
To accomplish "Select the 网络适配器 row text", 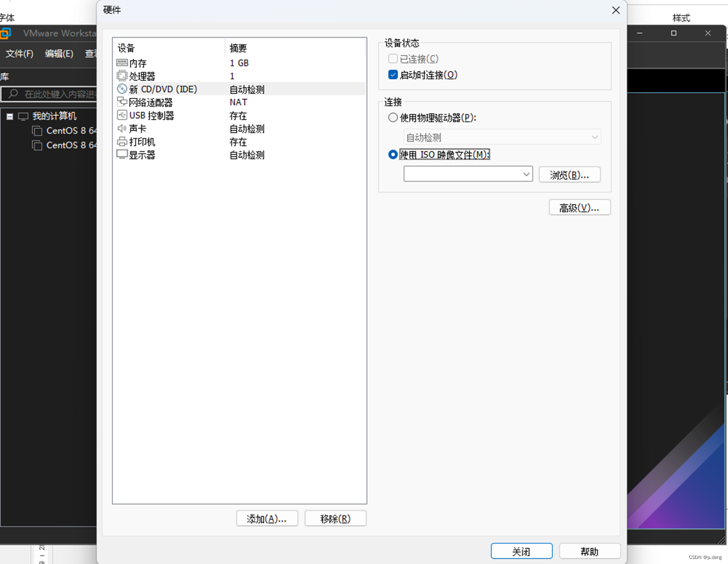I will (151, 102).
